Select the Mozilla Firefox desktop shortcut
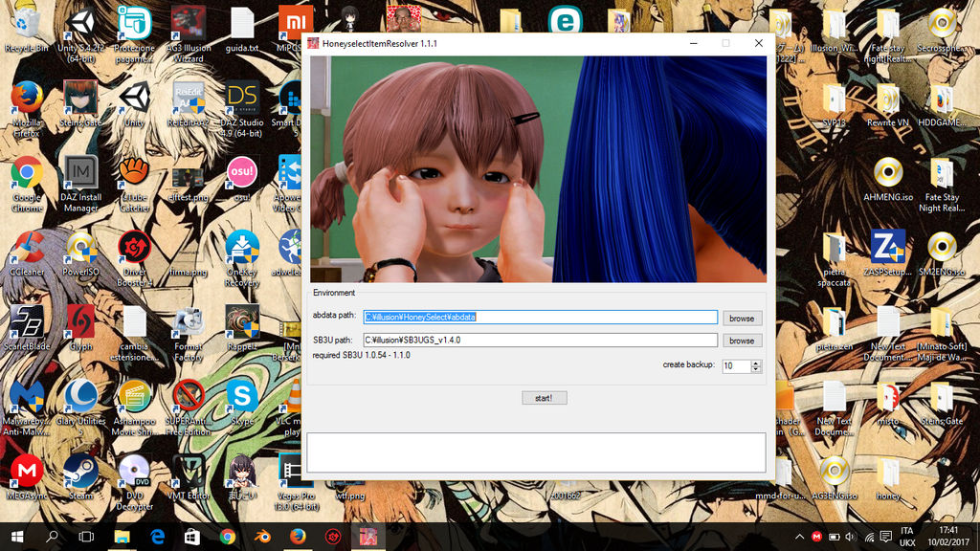 pyautogui.click(x=26, y=109)
